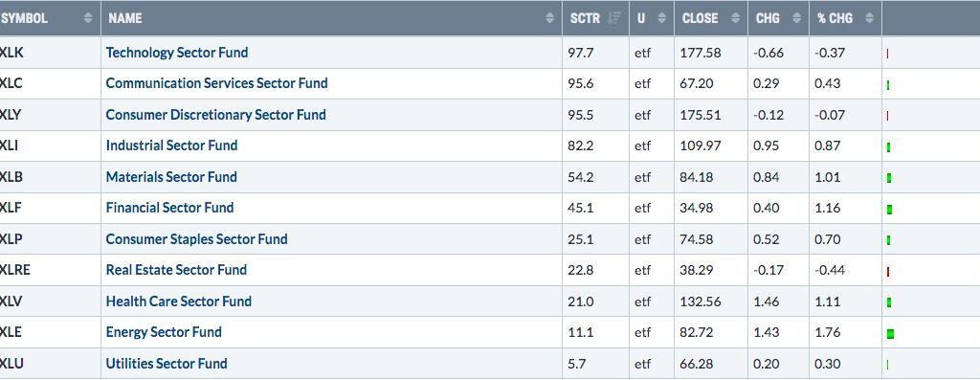Sort by CLOSE column arrows
The image size is (980, 380).
pos(735,18)
